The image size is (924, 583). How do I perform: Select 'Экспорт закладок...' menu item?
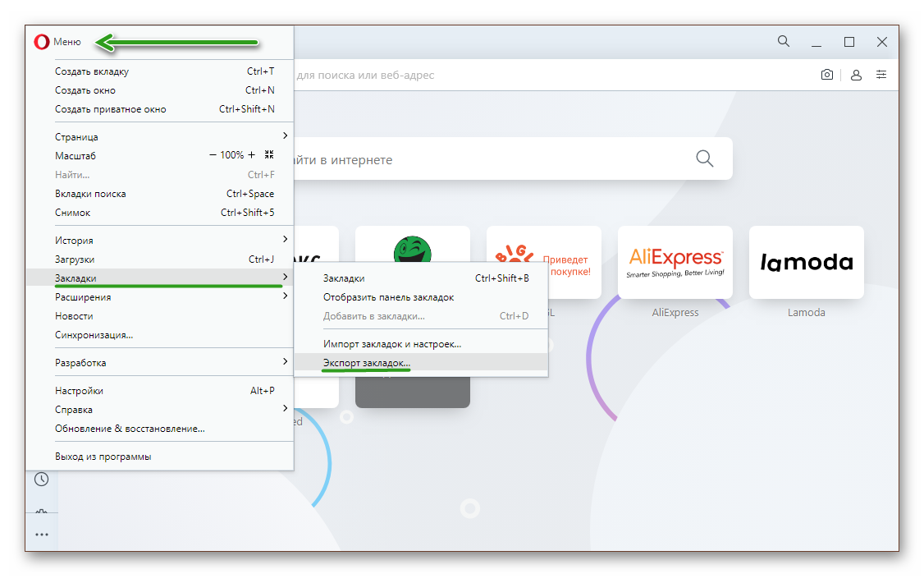tap(367, 362)
